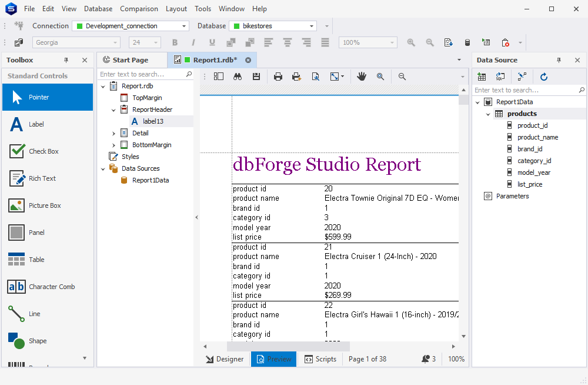Justify text alignment

tap(325, 42)
